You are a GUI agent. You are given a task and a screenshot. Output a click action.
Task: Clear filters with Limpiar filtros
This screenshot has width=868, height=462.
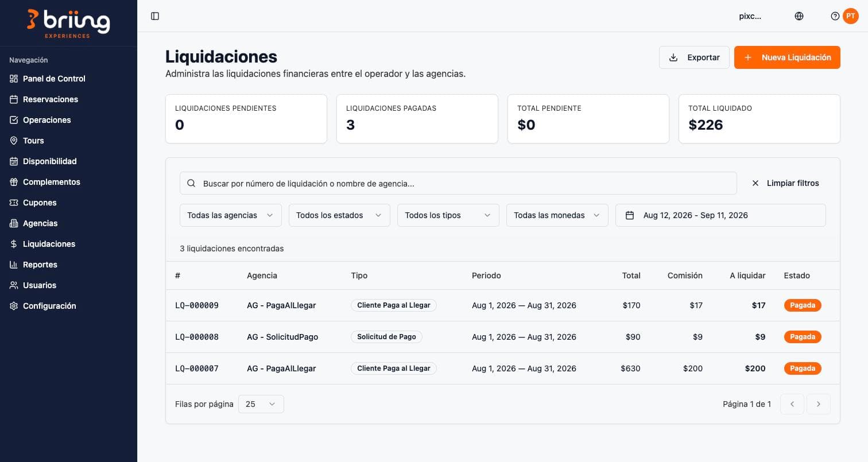pos(785,183)
